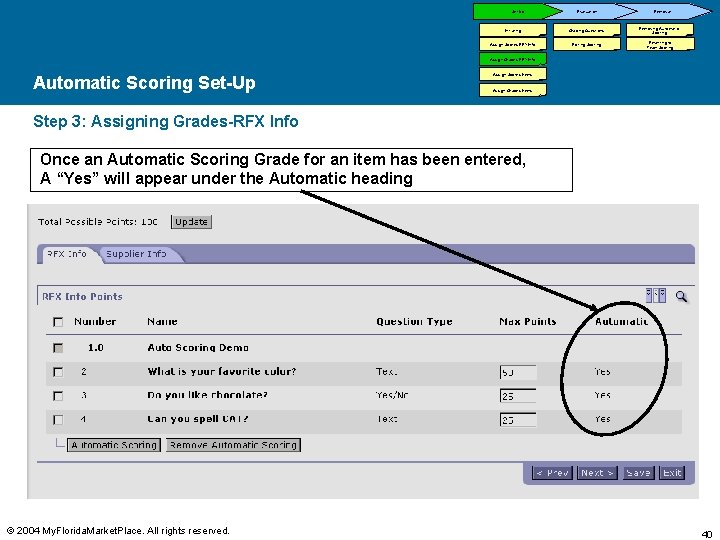Toggle the select-all checkbox in the Number header
This screenshot has width=720, height=540.
click(x=58, y=322)
